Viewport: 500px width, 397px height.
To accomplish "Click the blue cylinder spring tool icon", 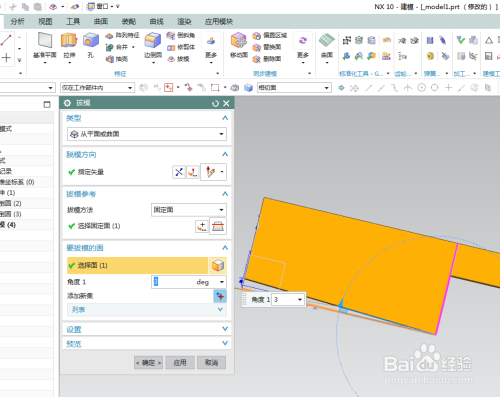I will pyautogui.click(x=430, y=40).
